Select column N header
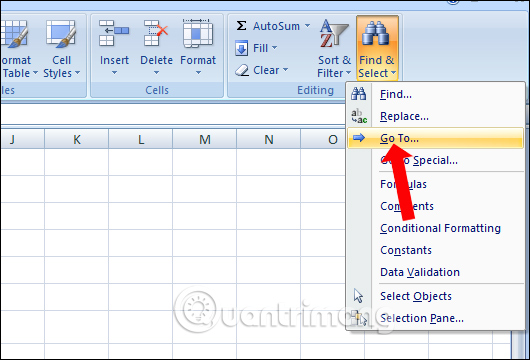The width and height of the screenshot is (530, 360). coord(268,139)
